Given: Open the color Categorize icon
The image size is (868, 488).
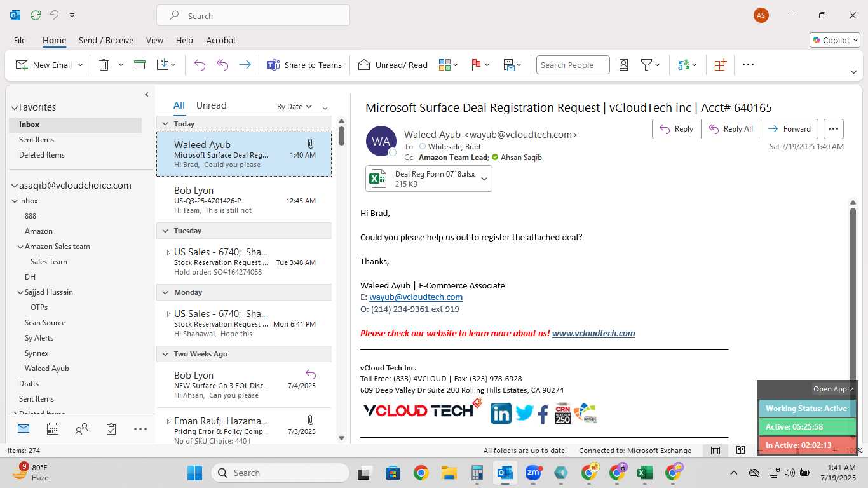Looking at the screenshot, I should [445, 65].
